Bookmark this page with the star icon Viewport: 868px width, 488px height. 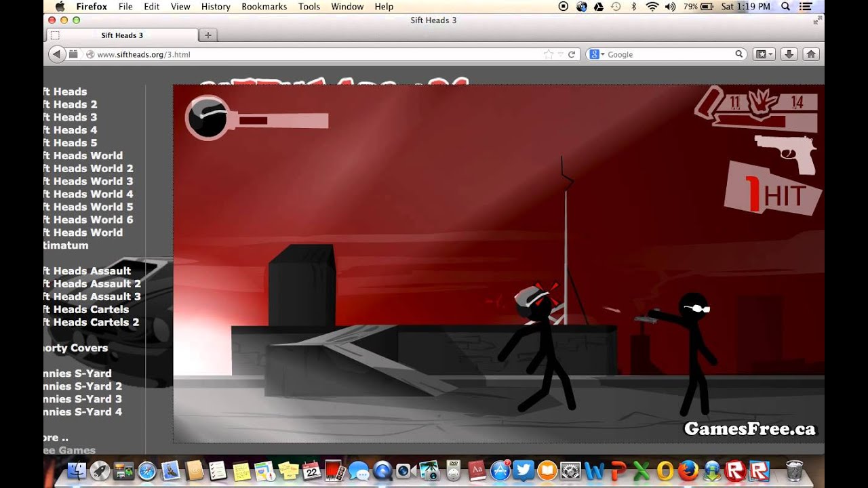click(x=549, y=54)
